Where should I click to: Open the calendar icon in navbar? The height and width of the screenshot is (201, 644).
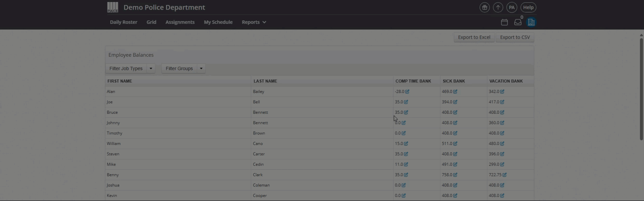point(504,22)
